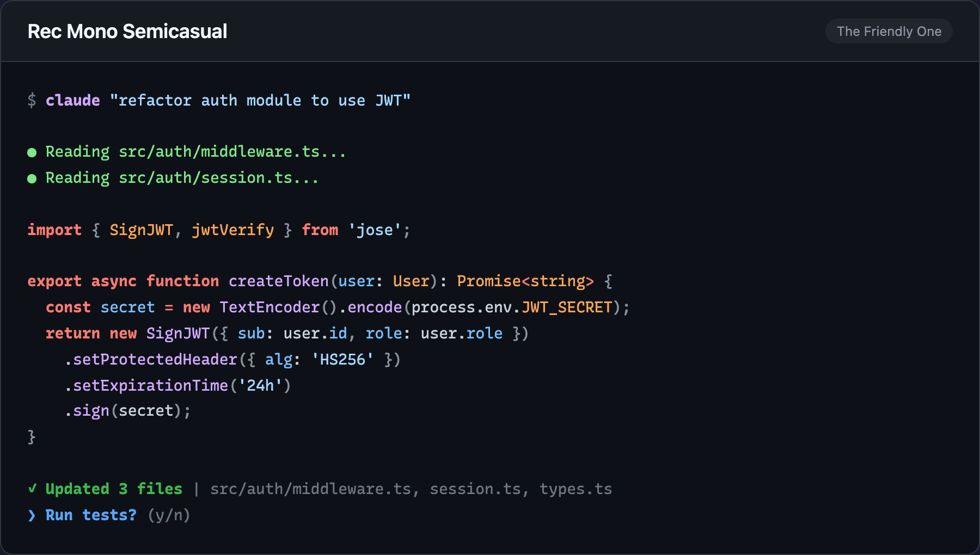Click 'session.ts,' in the updated files list

[480, 489]
